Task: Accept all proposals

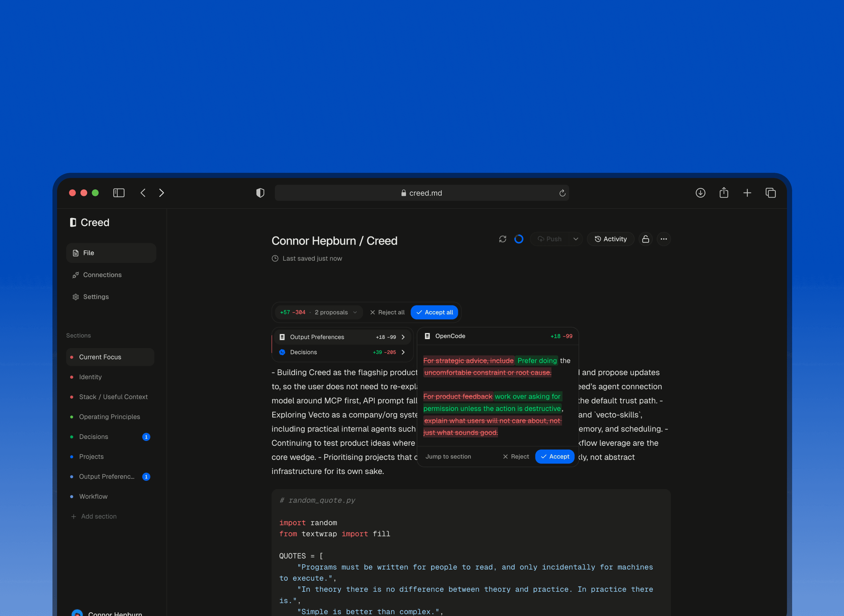Action: [x=434, y=313]
